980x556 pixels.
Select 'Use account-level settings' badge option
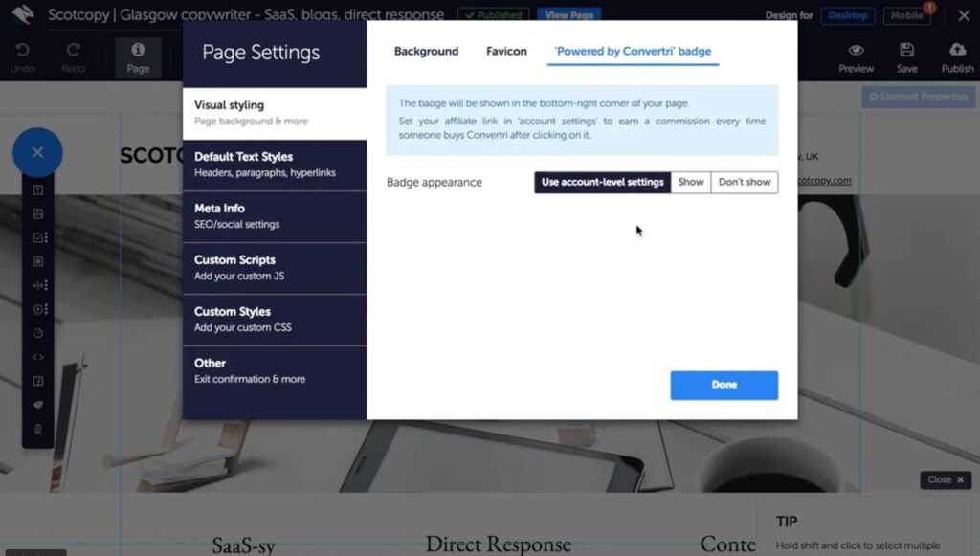point(602,182)
